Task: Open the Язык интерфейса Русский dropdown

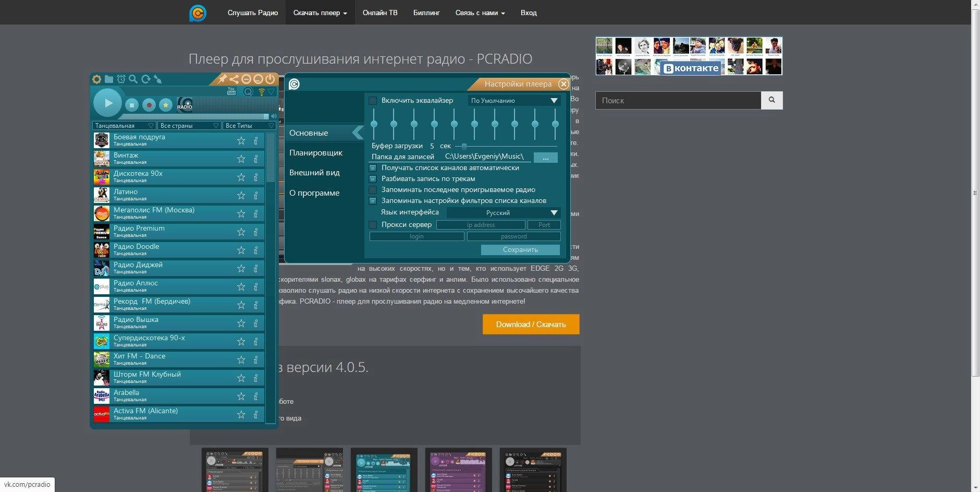Action: tap(504, 213)
